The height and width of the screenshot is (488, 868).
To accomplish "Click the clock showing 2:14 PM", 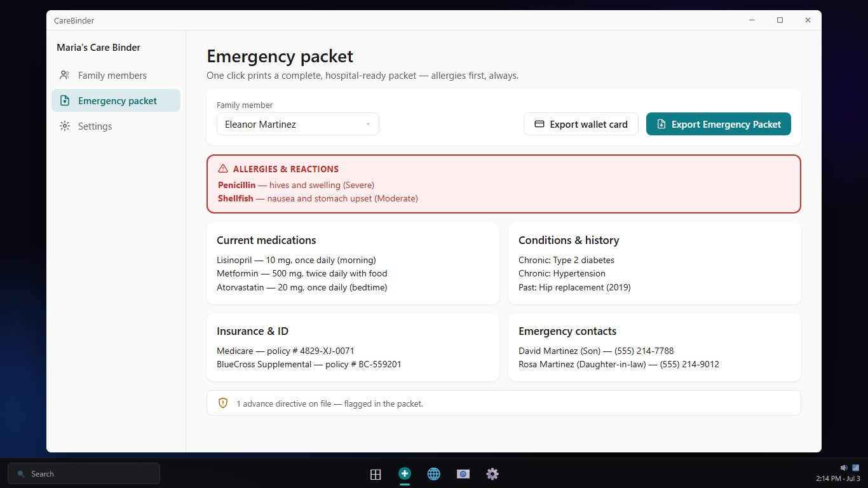I will [838, 478].
